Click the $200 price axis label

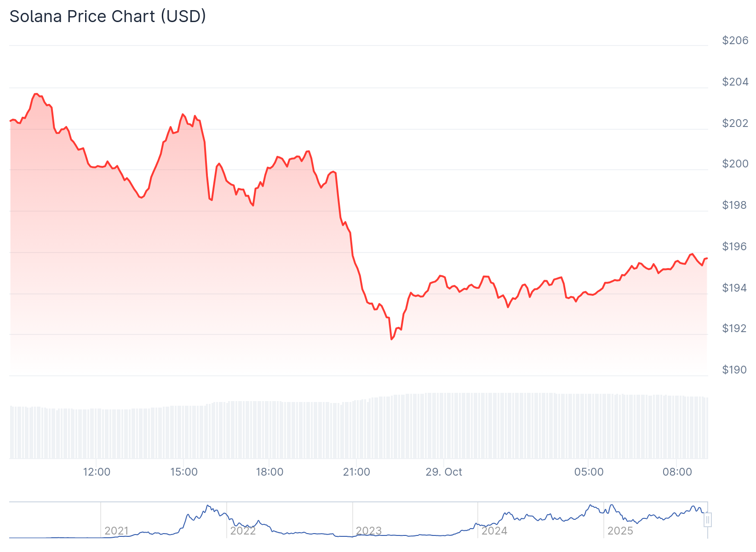(x=735, y=164)
